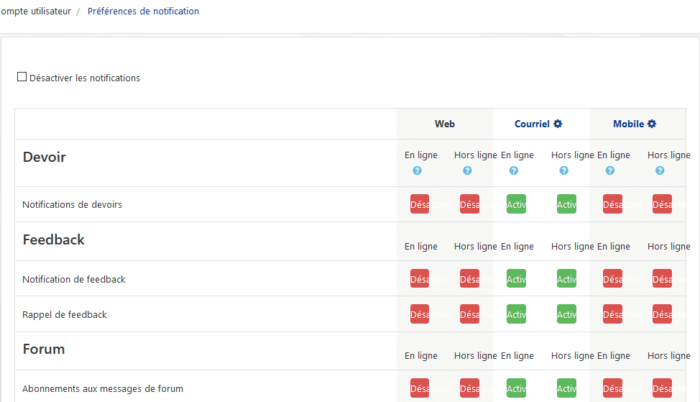Image resolution: width=700 pixels, height=402 pixels.
Task: Click the Devoir section heading
Action: pos(44,157)
